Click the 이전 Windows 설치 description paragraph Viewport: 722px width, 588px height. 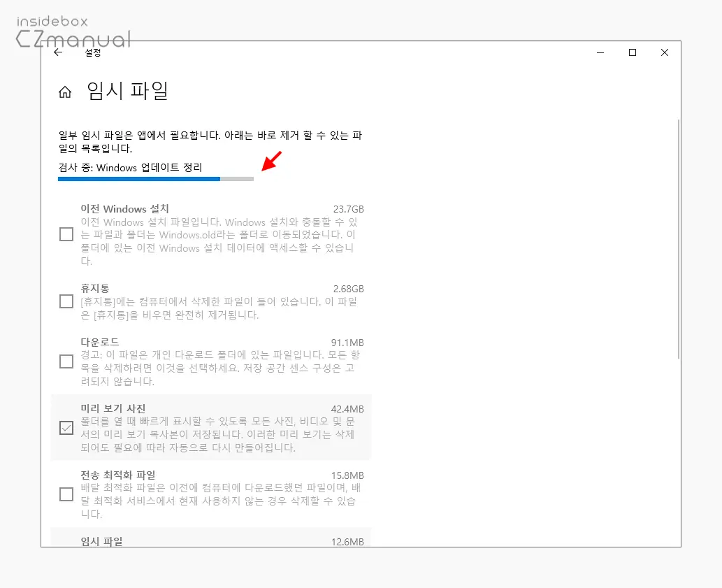point(219,241)
